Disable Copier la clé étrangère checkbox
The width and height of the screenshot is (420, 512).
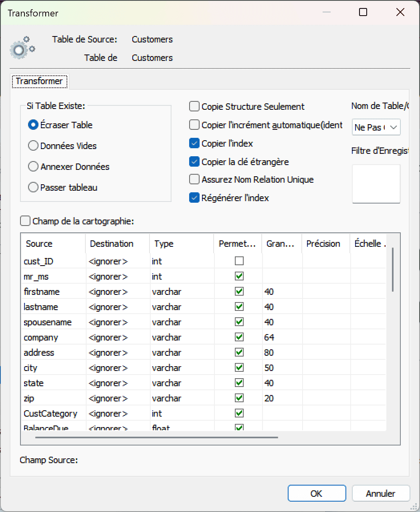click(x=194, y=162)
